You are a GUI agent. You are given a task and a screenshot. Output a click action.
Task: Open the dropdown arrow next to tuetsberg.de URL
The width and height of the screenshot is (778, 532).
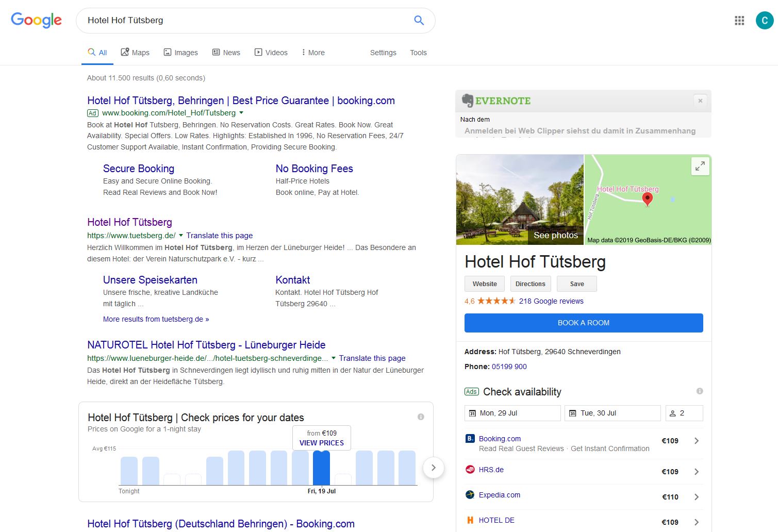(x=181, y=236)
